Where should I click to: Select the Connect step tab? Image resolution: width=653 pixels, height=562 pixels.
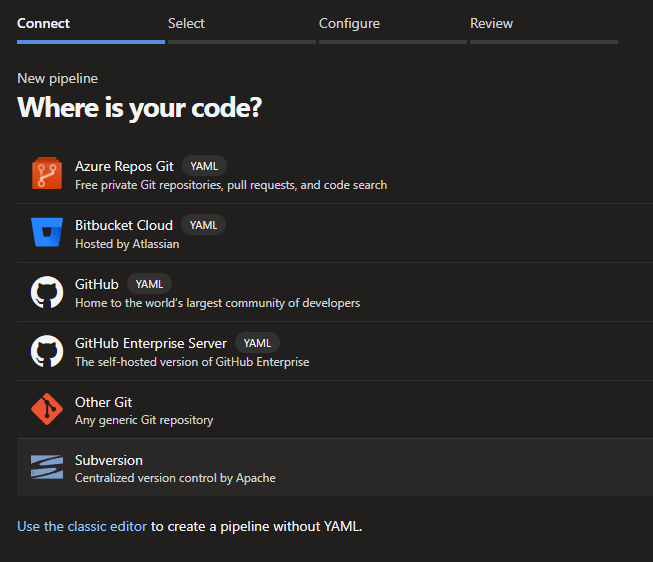(91, 28)
